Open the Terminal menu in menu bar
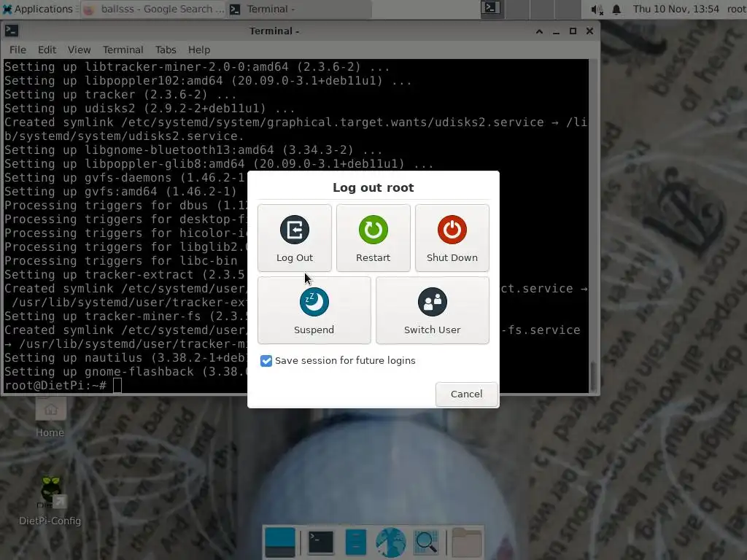747x560 pixels. tap(123, 50)
